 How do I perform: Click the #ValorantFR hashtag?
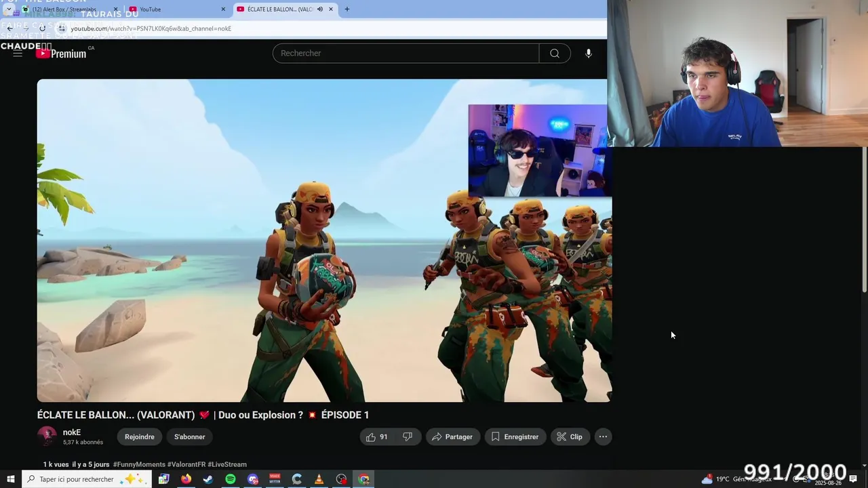coord(186,465)
